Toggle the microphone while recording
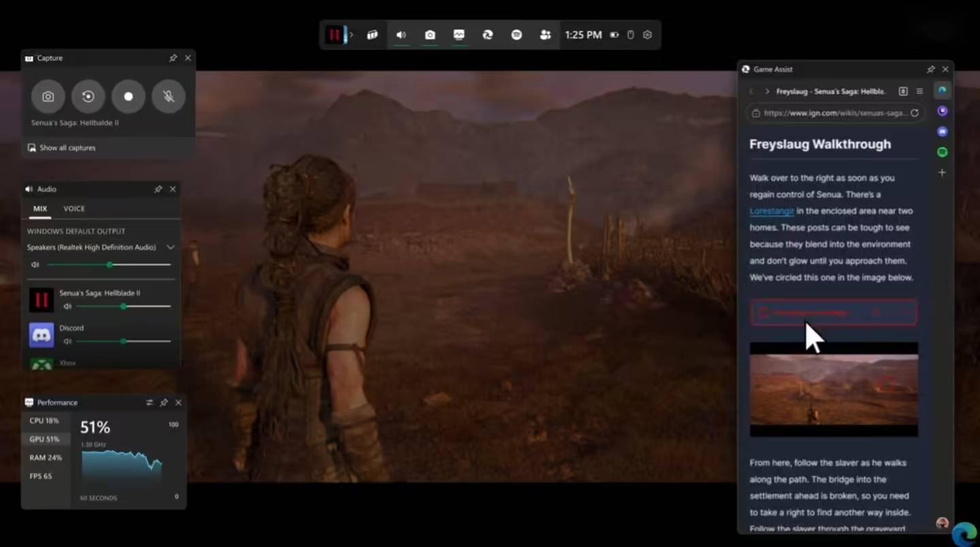The height and width of the screenshot is (547, 980). [x=168, y=97]
